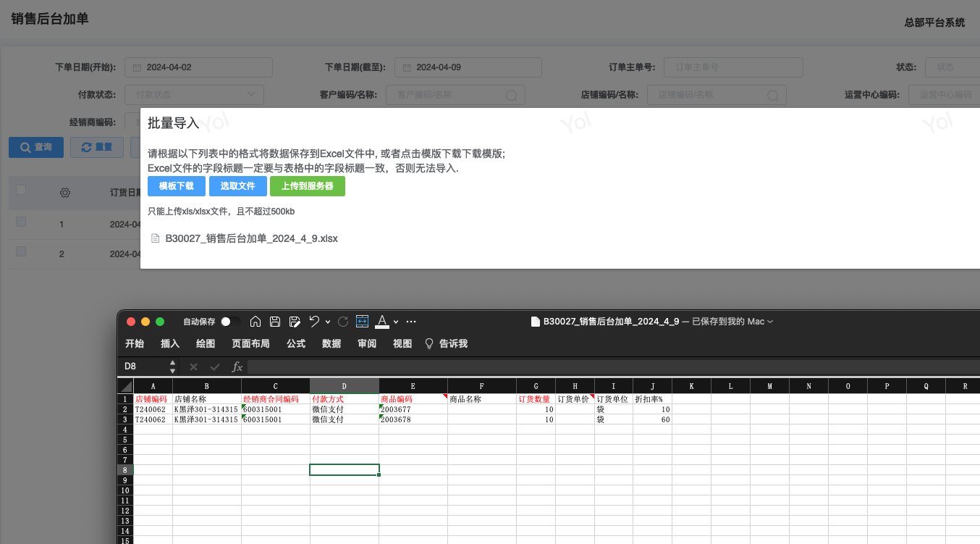Click the fx insert function icon
This screenshot has width=980, height=544.
click(x=237, y=367)
